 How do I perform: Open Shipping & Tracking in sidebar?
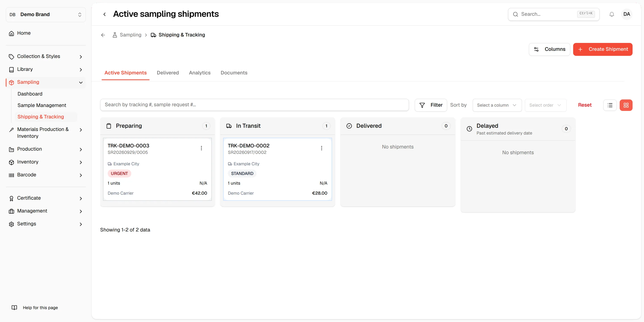coord(41,117)
